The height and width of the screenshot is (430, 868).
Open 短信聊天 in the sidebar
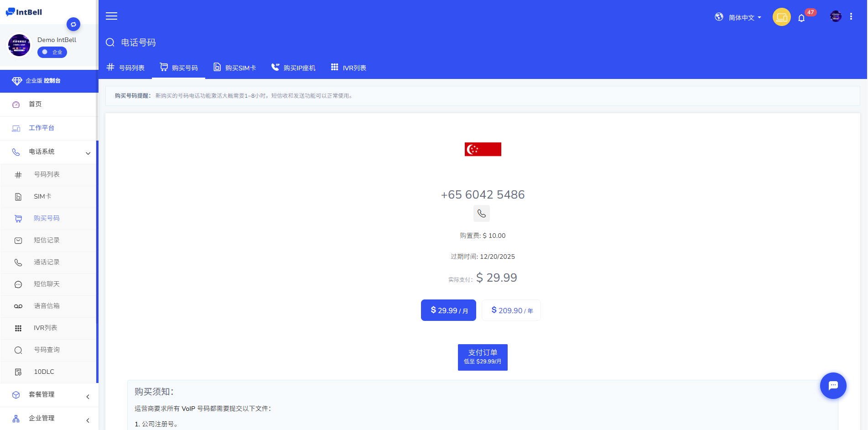coord(47,284)
